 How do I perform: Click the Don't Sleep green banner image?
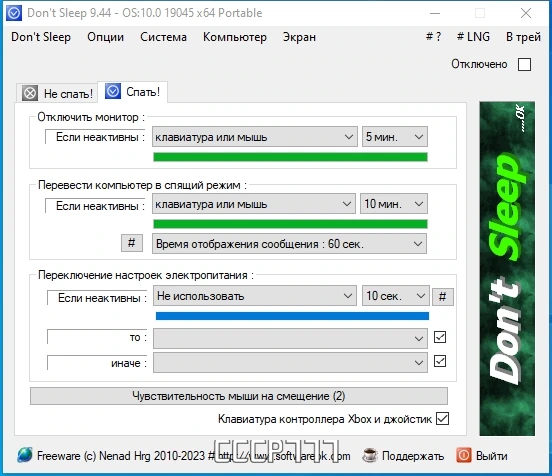pos(507,268)
